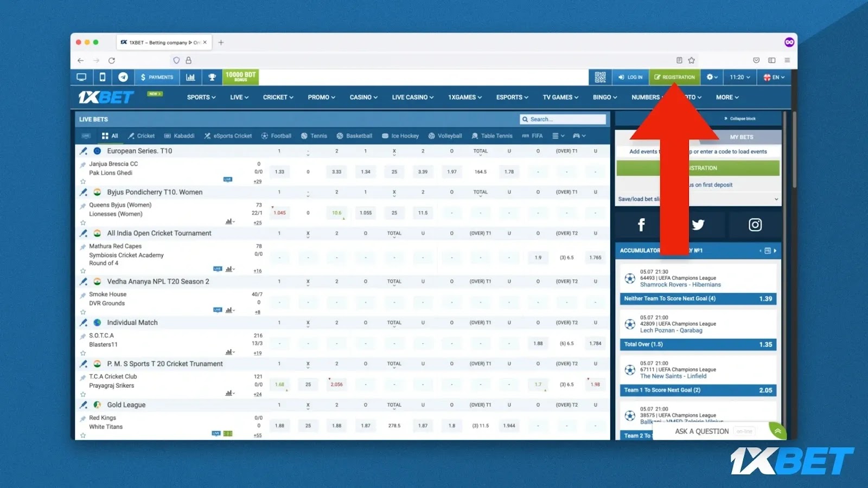Favorite the Smoke House match star

coord(83,312)
